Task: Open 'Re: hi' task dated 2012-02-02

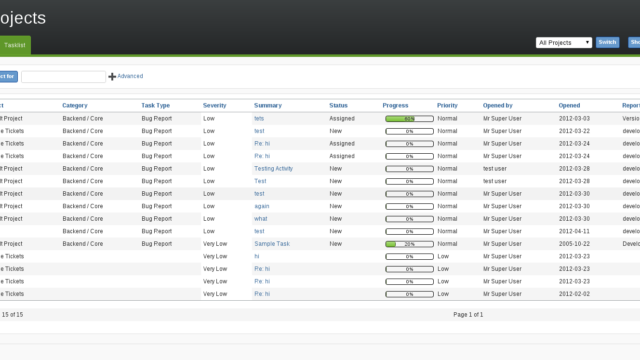Action: point(262,294)
